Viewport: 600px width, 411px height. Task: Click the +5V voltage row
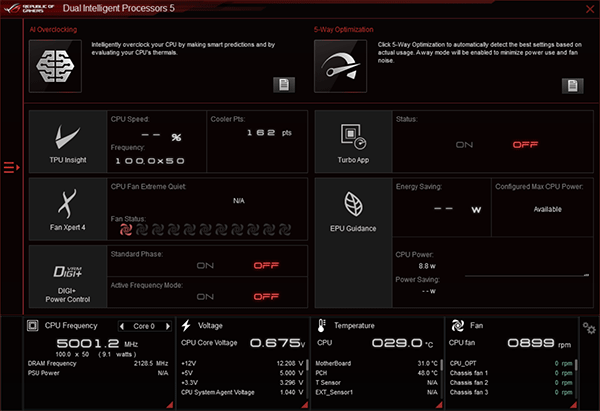click(x=242, y=373)
